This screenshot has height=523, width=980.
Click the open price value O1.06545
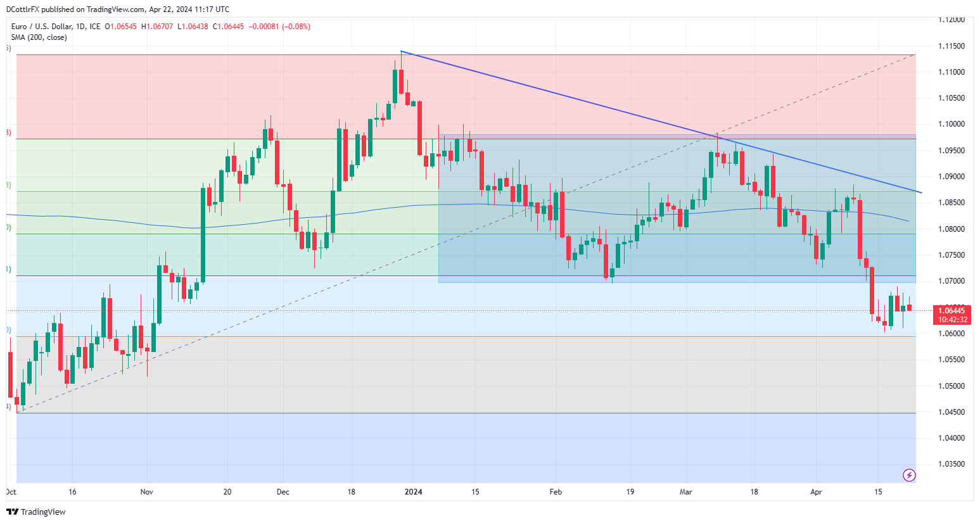tap(121, 27)
